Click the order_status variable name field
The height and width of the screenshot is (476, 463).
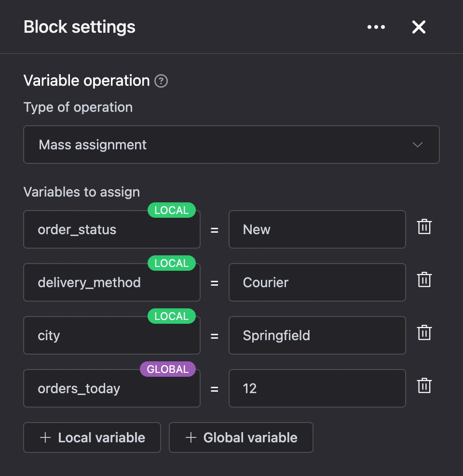112,229
